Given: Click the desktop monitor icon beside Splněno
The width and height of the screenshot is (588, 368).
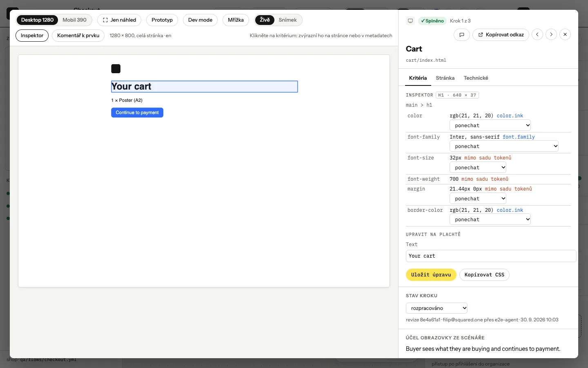Looking at the screenshot, I should (410, 21).
